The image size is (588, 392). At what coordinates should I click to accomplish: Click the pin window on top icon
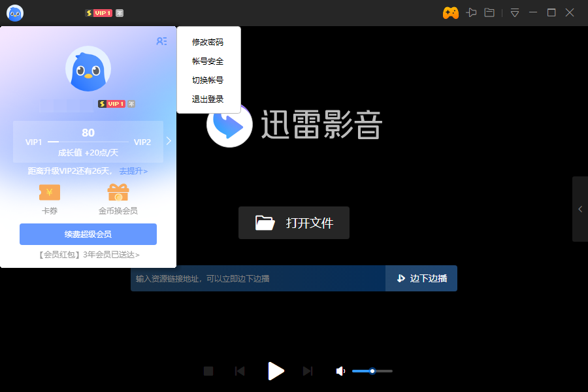tap(471, 13)
